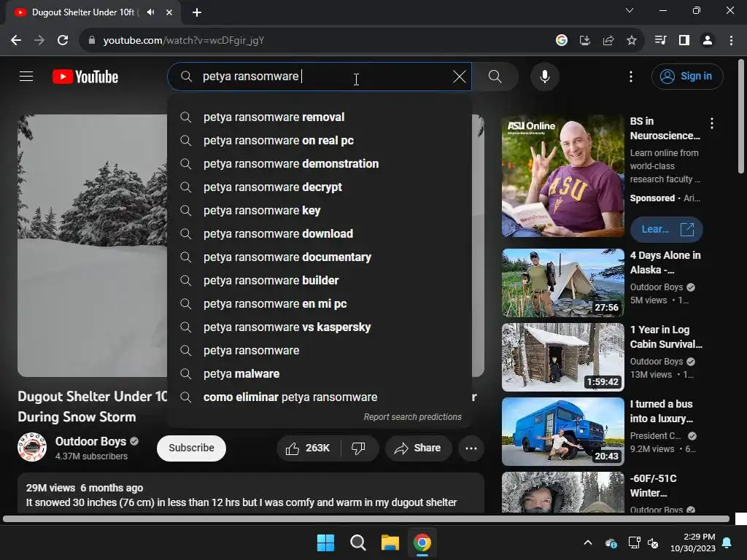Go to the YouTube home logo
The height and width of the screenshot is (560, 747).
click(85, 77)
